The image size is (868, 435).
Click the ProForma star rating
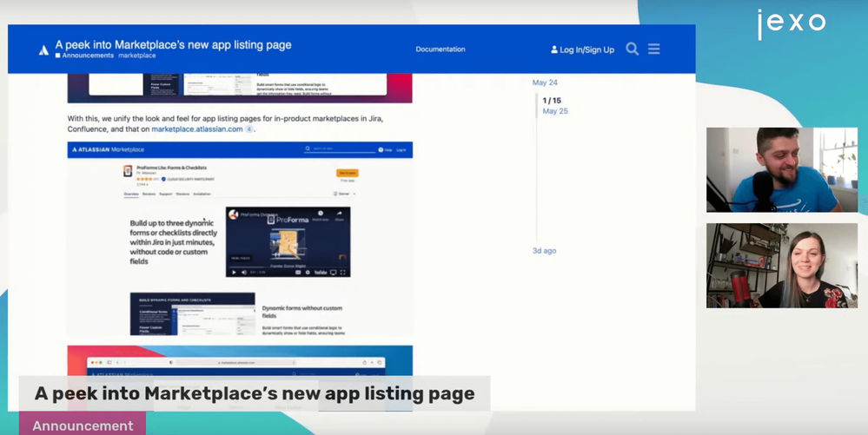coord(145,180)
